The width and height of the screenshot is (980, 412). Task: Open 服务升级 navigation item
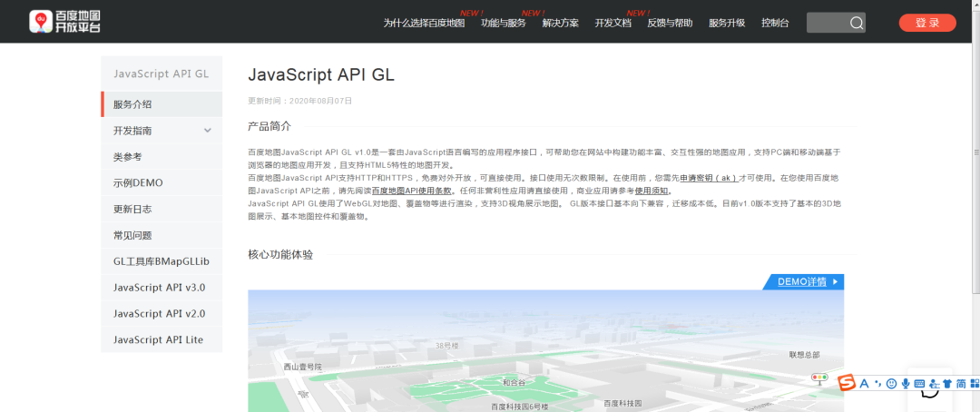tap(727, 23)
